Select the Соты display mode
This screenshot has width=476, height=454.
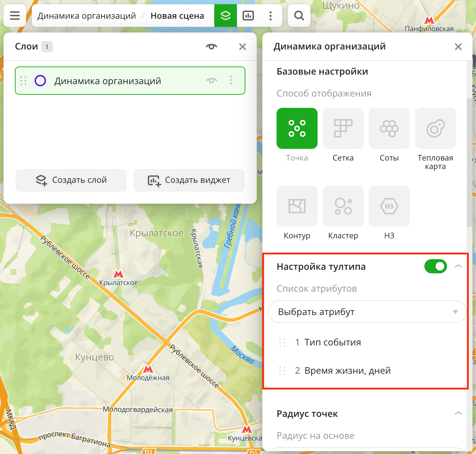pos(389,128)
